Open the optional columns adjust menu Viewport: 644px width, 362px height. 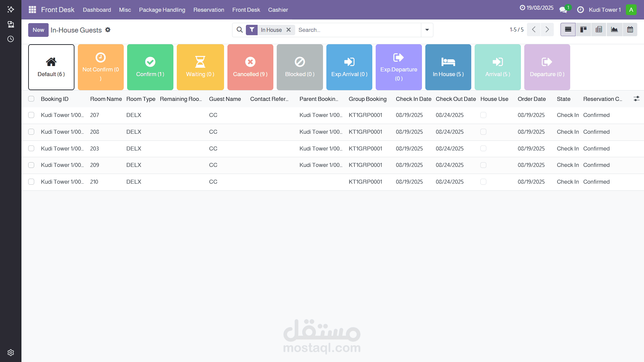click(x=636, y=99)
